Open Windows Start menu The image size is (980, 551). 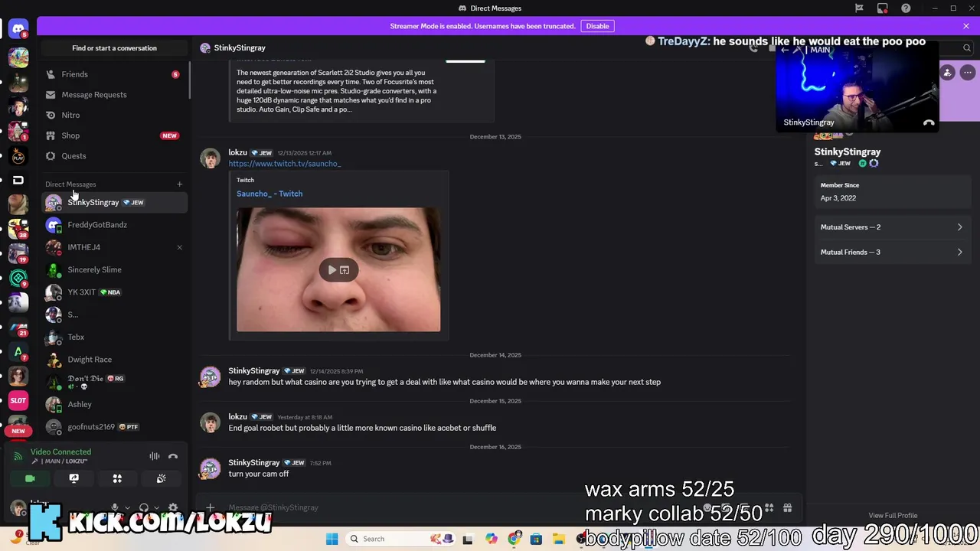(332, 539)
